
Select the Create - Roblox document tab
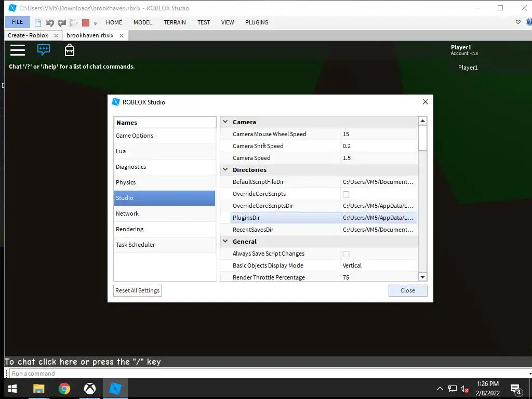click(28, 35)
